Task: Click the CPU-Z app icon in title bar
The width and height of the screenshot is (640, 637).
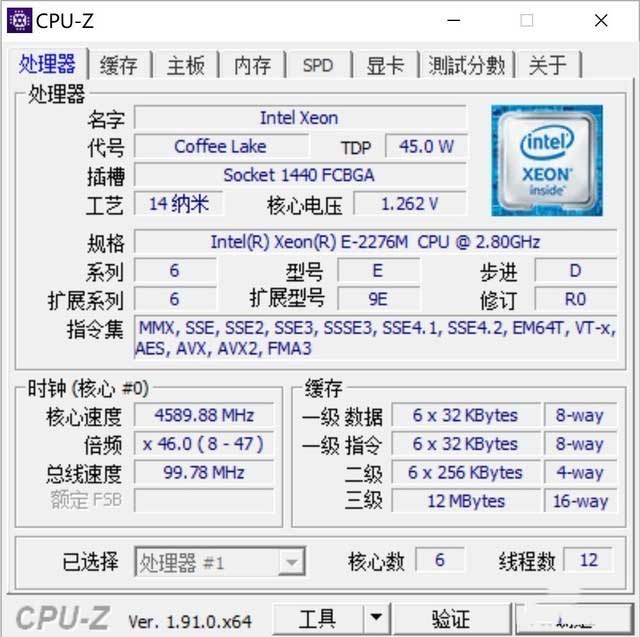Action: pyautogui.click(x=19, y=20)
